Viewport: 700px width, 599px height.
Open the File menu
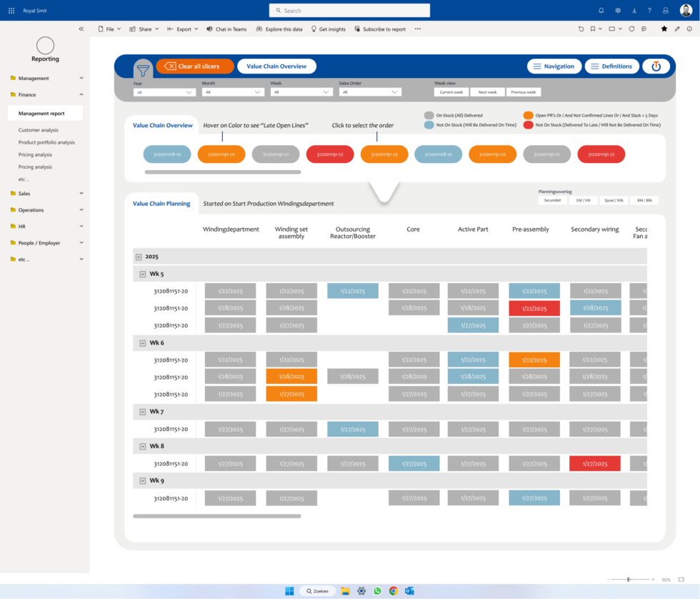click(x=109, y=29)
